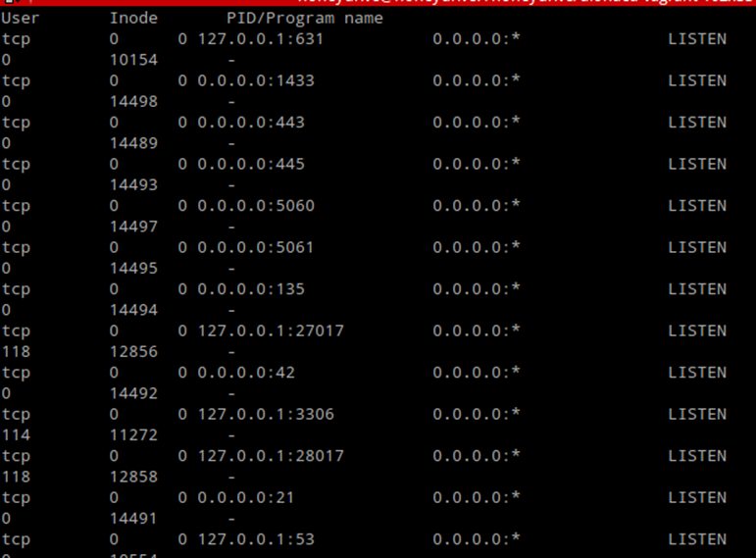Select local address 0.0.0.0:5060
The height and width of the screenshot is (558, 756).
pos(256,206)
